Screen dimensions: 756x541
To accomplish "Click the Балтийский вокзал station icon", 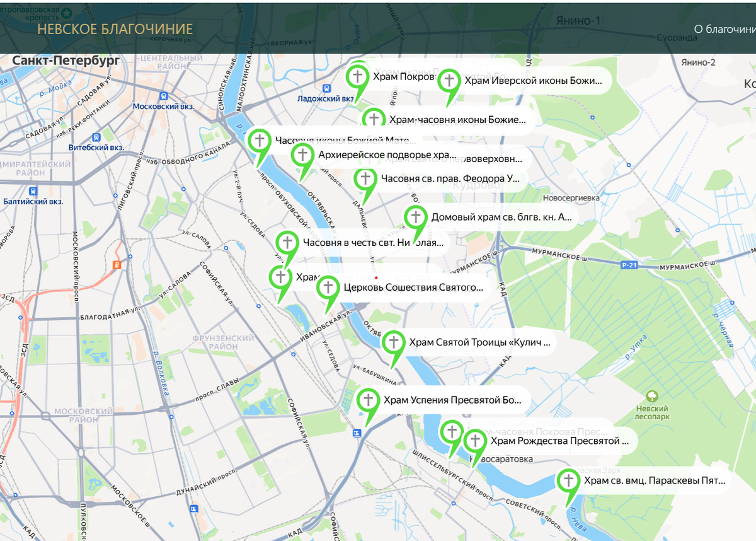I will coord(33,191).
